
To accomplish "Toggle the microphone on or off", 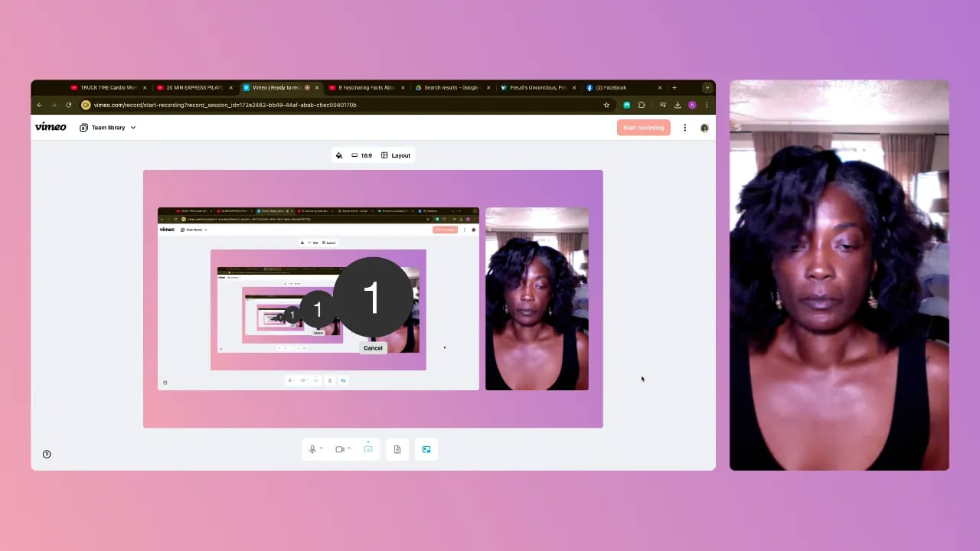I will coord(312,449).
